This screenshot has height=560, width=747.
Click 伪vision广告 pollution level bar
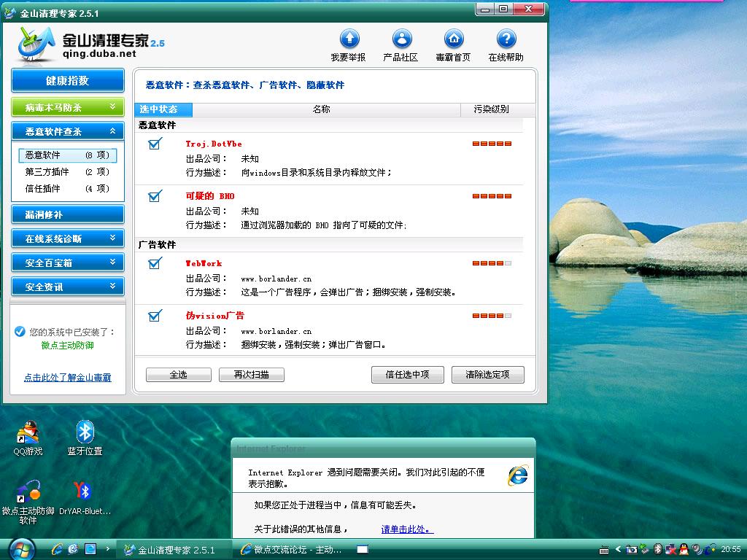492,315
